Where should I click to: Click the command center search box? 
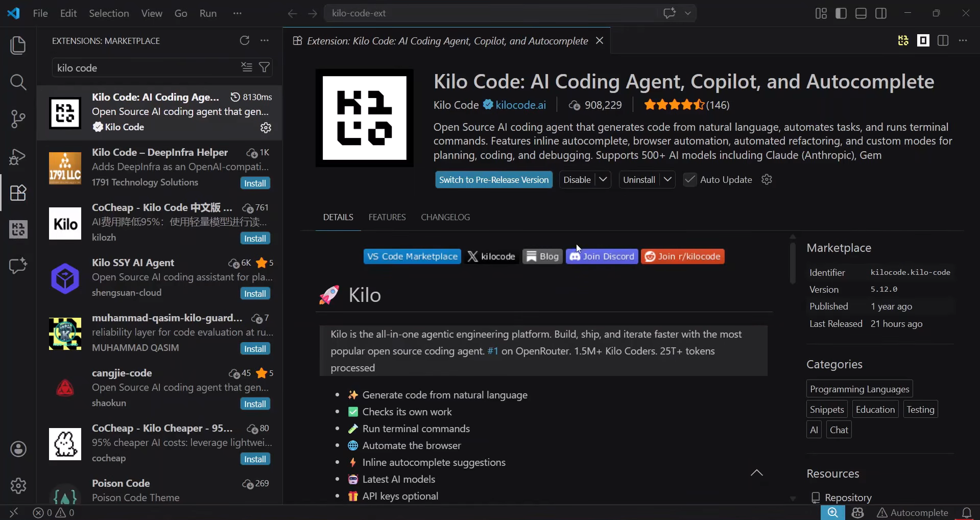(510, 13)
